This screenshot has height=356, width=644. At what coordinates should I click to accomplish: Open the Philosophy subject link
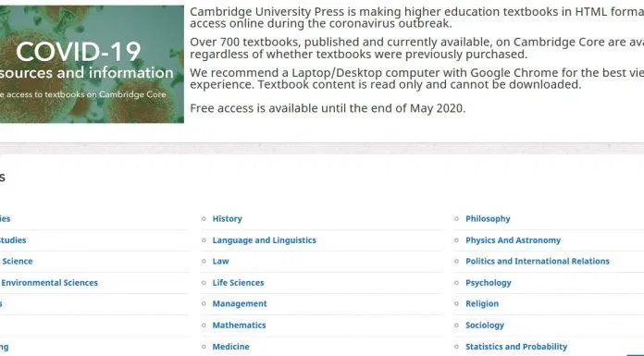tap(488, 219)
